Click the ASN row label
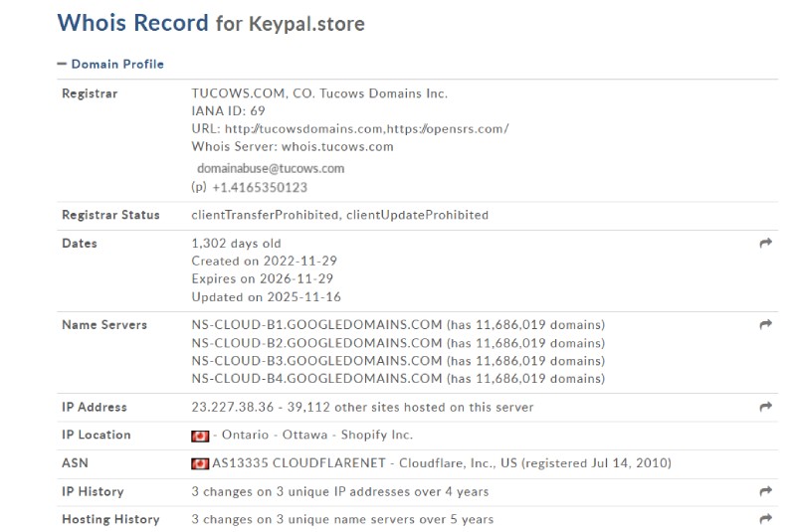 pos(76,463)
